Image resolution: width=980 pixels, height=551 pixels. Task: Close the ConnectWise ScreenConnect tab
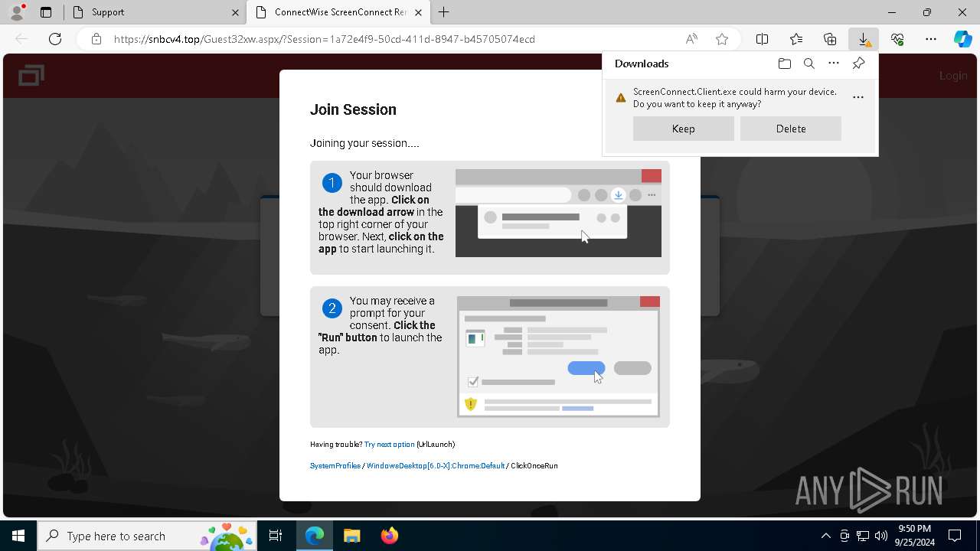click(418, 12)
